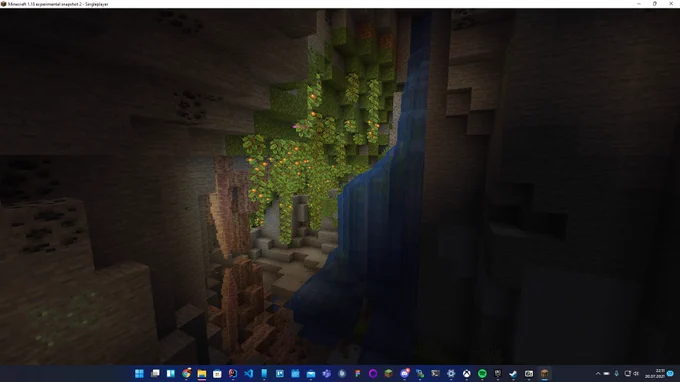The height and width of the screenshot is (382, 680).
Task: Open the Calendar app on taskbar
Action: (x=295, y=373)
